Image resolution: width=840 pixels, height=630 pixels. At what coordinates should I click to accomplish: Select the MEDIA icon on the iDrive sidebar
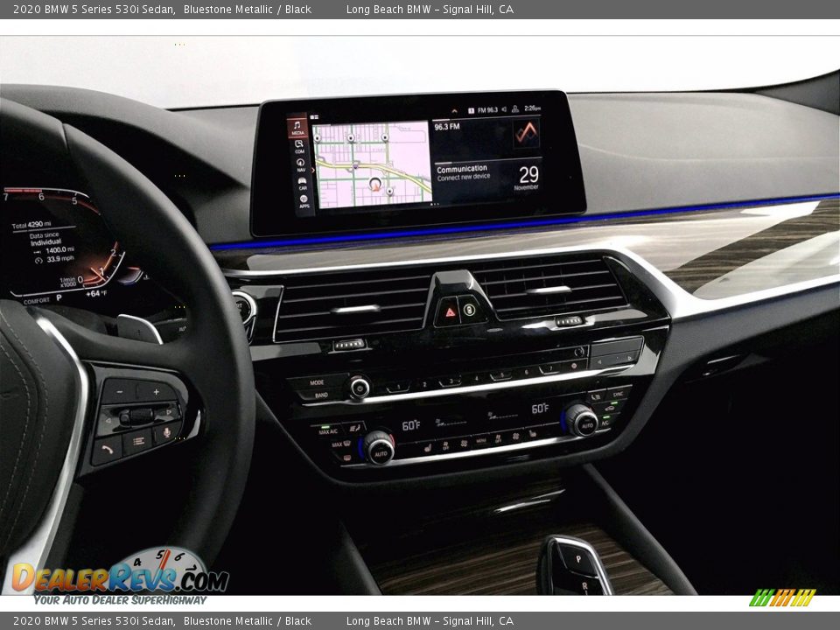(298, 129)
